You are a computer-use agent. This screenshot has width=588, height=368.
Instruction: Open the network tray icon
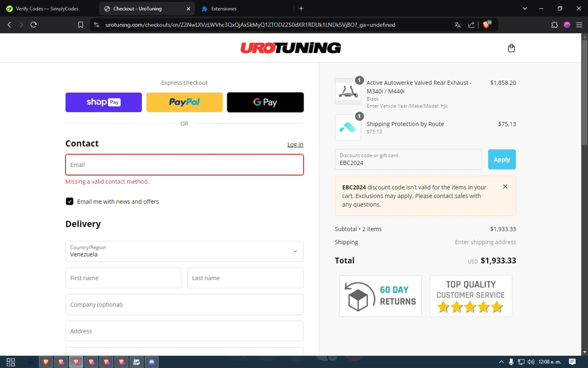[x=521, y=362]
